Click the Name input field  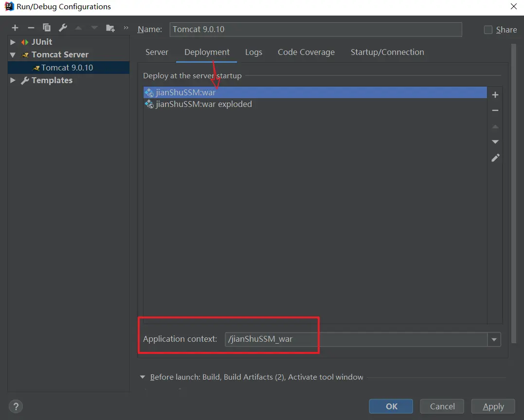pos(316,29)
